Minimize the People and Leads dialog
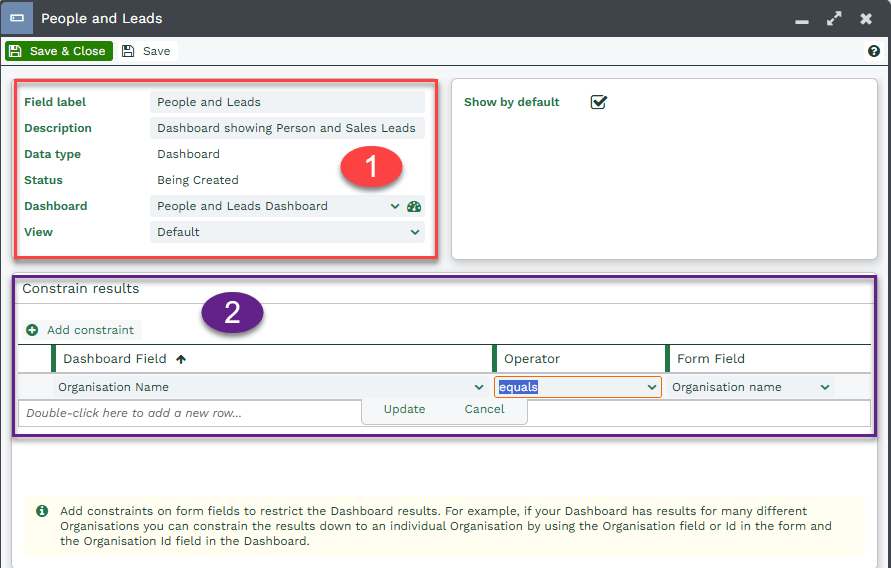The height and width of the screenshot is (568, 891). [x=803, y=19]
